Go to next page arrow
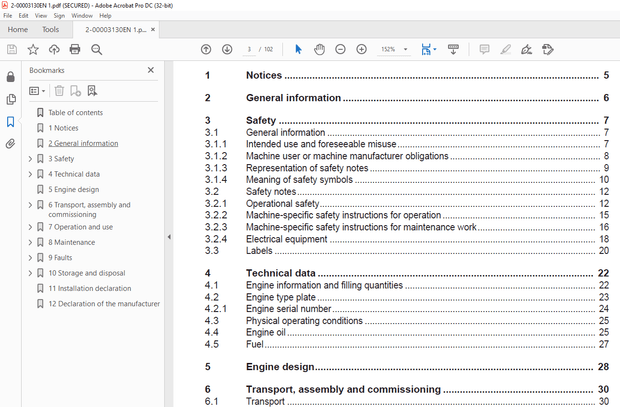The height and width of the screenshot is (407, 620). pyautogui.click(x=227, y=49)
